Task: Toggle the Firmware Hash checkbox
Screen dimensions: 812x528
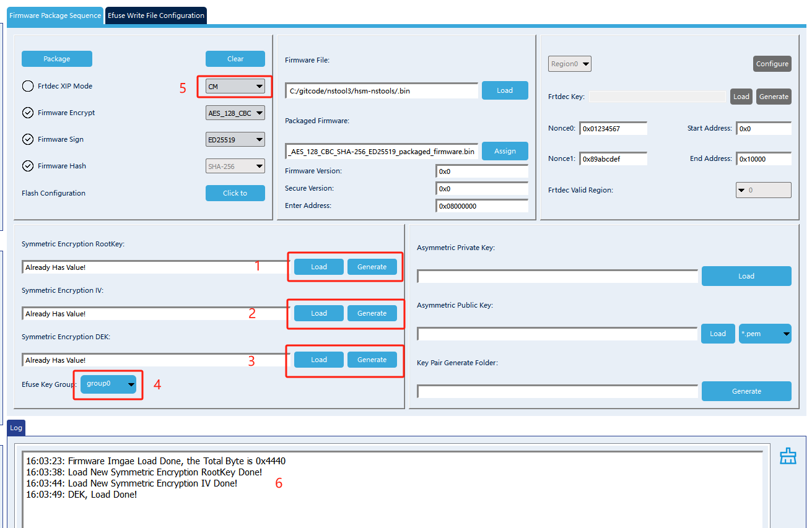Action: pos(28,166)
